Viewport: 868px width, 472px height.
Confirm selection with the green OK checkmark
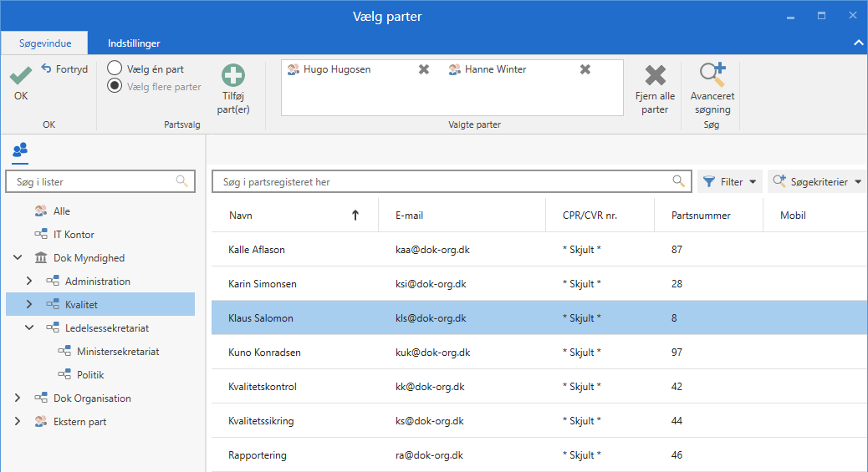click(x=20, y=76)
